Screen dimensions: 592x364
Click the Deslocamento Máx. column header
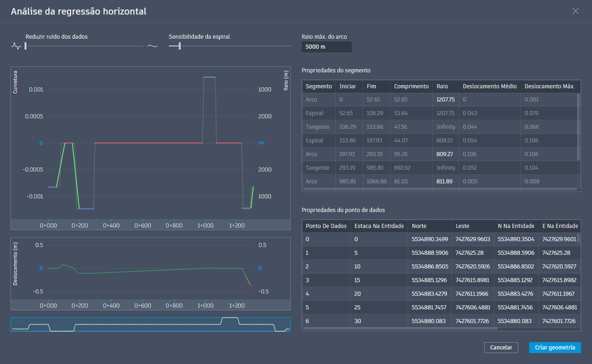pyautogui.click(x=550, y=86)
